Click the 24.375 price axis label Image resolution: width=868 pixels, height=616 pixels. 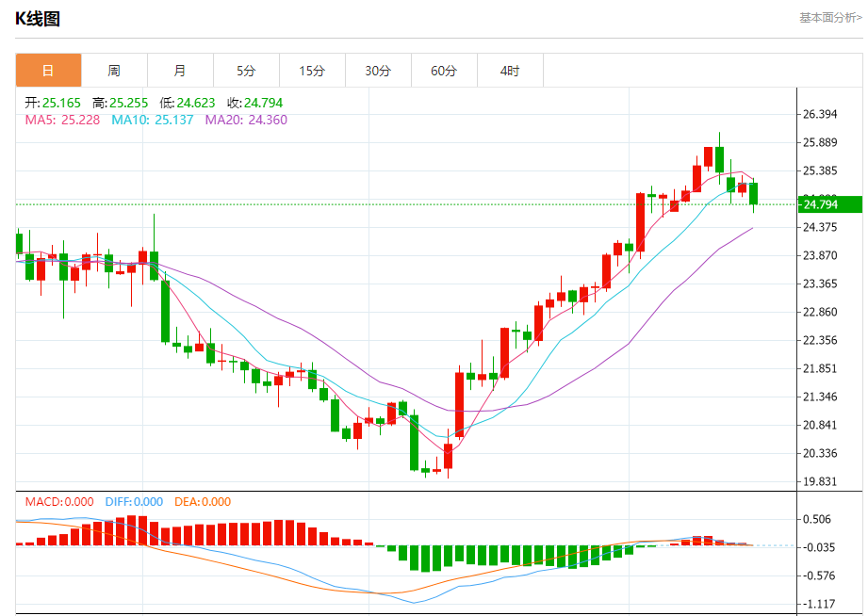820,227
